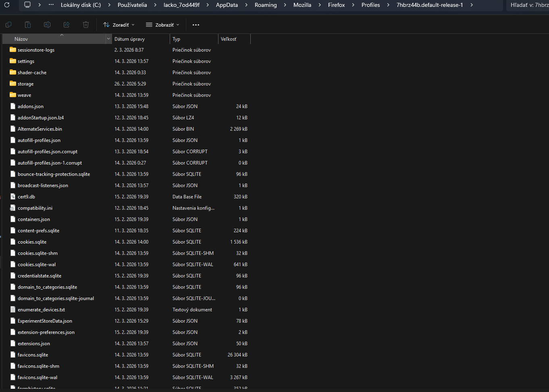Click the PC monitor icon in the address bar

click(x=27, y=5)
